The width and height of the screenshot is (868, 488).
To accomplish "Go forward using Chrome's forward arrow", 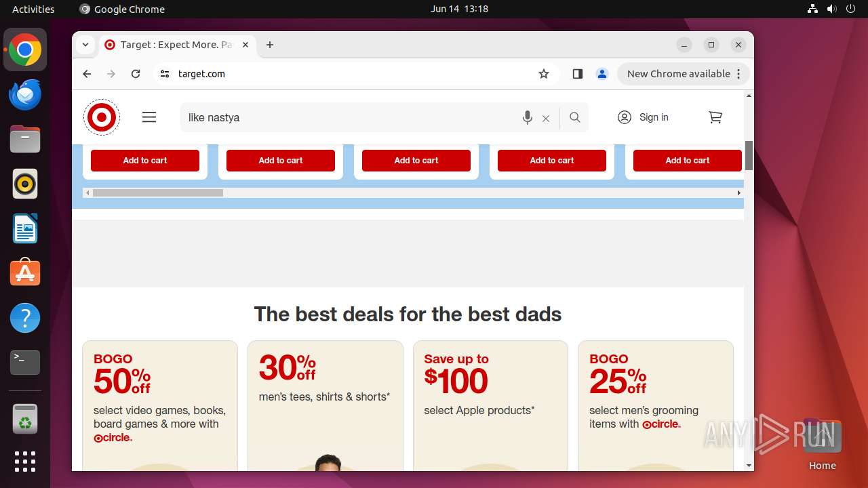I will click(x=111, y=74).
